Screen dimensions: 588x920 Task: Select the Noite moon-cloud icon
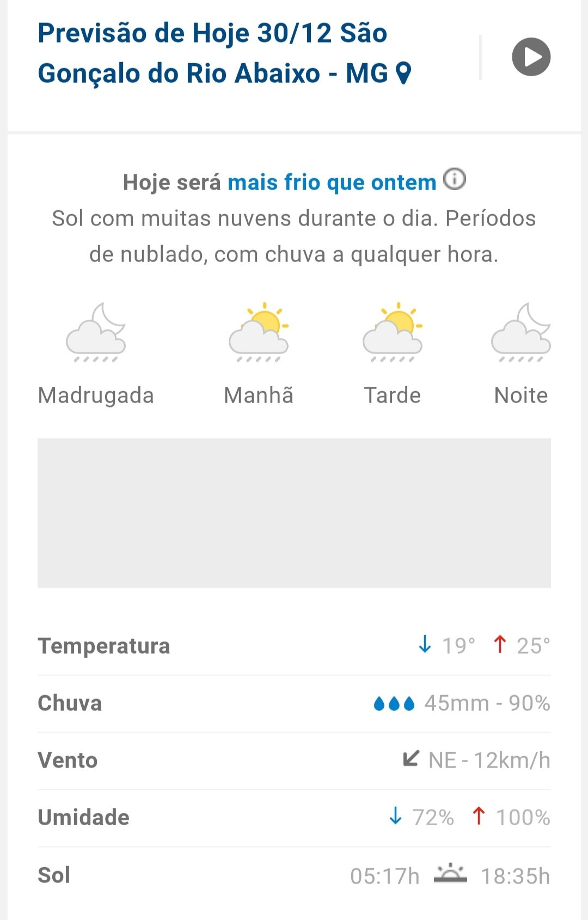point(521,333)
